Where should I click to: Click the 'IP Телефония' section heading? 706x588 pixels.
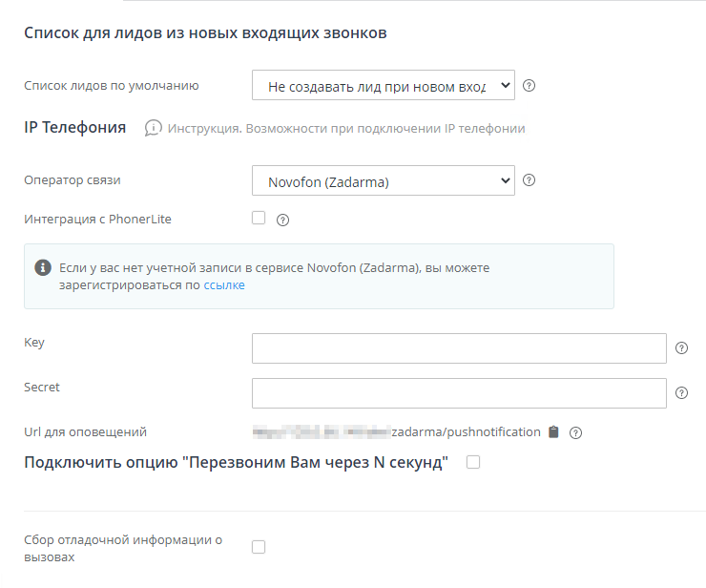[75, 128]
